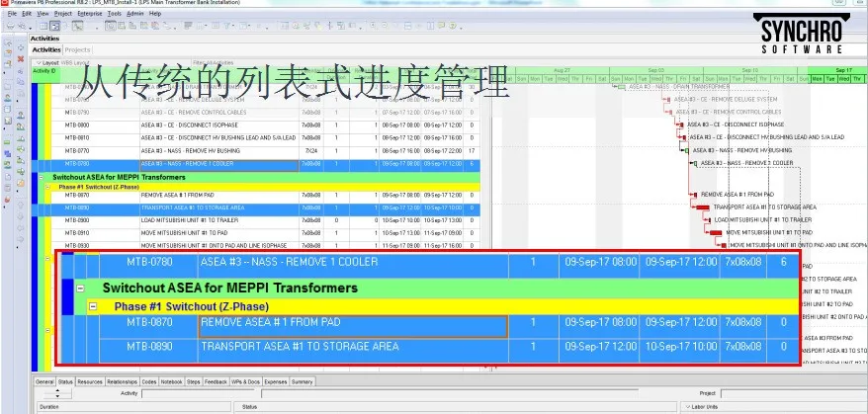Screen dimensions: 868x414
Task: Open the Expenses details tab
Action: [275, 382]
